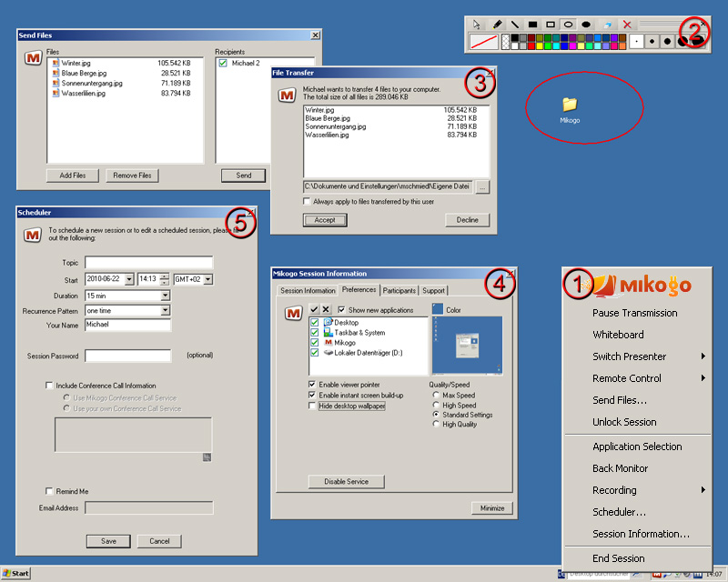Choose Whiteboard in Mikogo menu
728x582 pixels.
click(618, 335)
